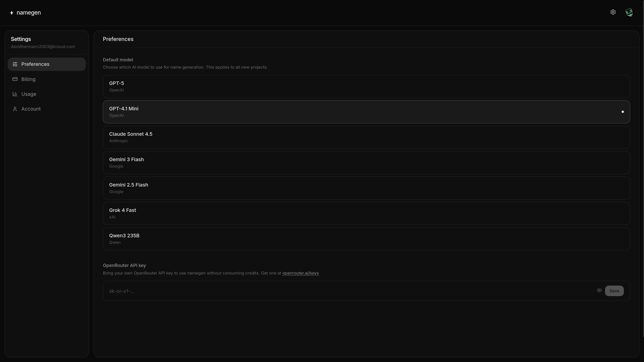Open the openrouter.ai/keys link
644x362 pixels.
(x=300, y=273)
